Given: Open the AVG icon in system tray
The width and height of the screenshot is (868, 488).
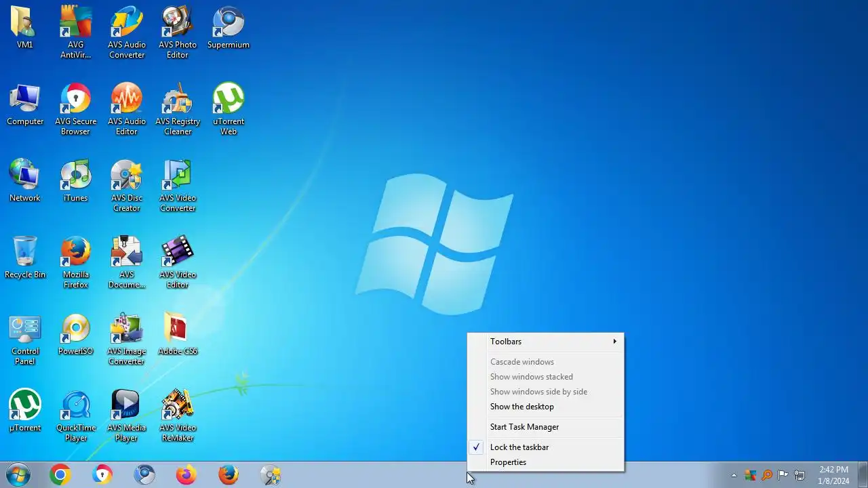Looking at the screenshot, I should pos(750,475).
